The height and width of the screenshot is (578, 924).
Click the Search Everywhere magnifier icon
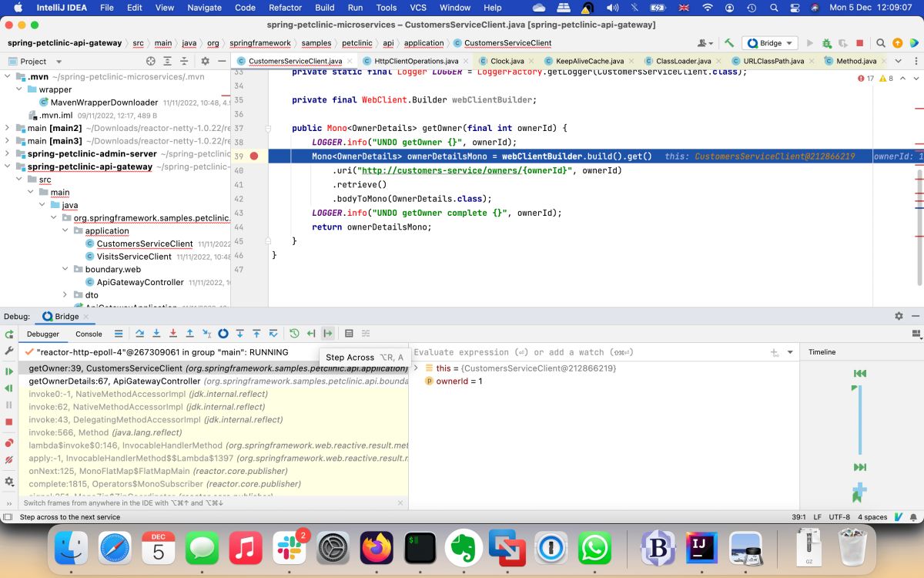pyautogui.click(x=882, y=43)
